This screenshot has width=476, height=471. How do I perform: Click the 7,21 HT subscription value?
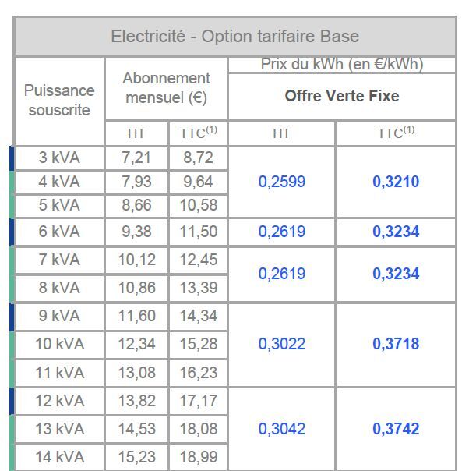pos(136,158)
